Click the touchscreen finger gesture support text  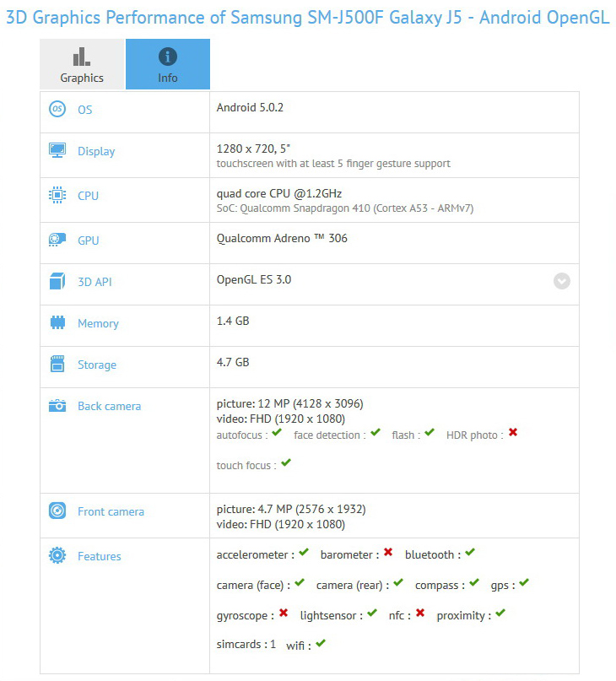[x=333, y=164]
